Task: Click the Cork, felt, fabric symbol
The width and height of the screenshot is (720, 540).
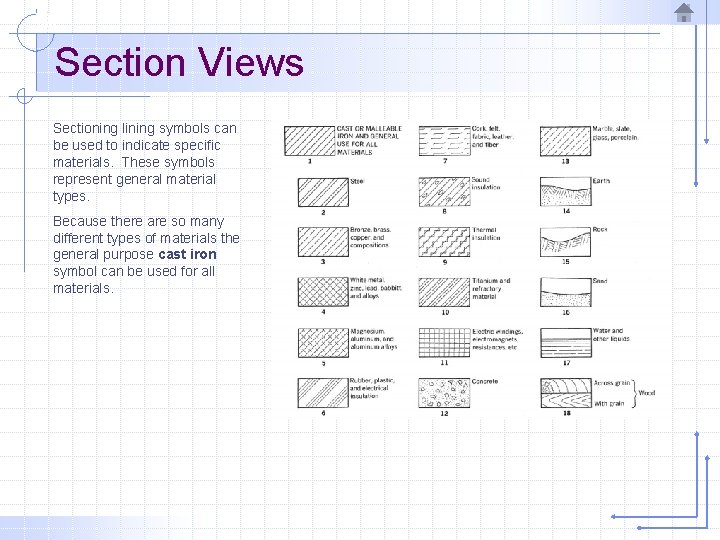Action: pyautogui.click(x=444, y=141)
